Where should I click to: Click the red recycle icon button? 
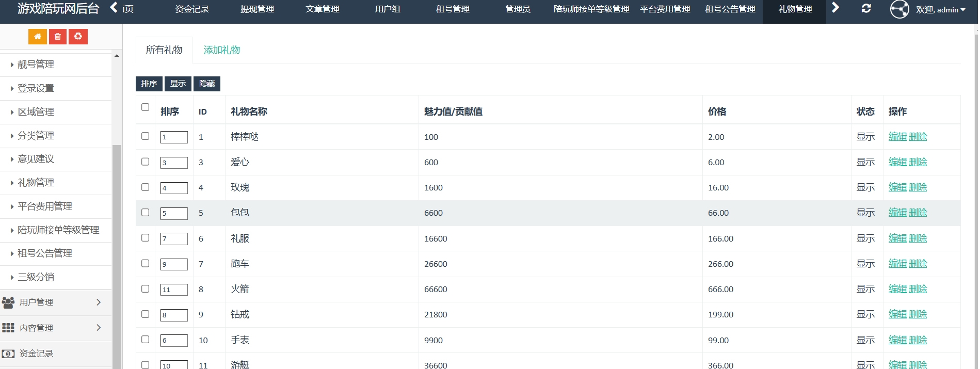click(x=78, y=37)
